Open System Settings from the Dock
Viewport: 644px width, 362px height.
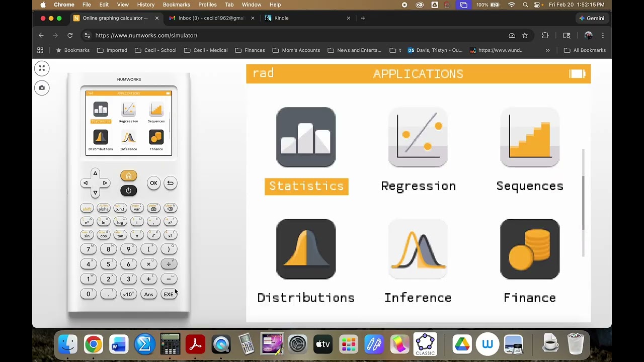[x=297, y=344]
